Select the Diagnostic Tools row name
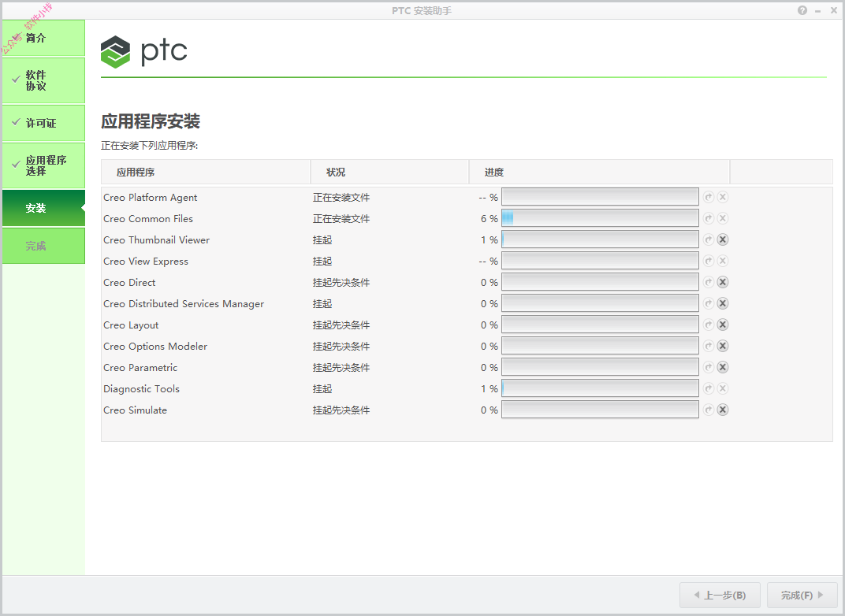 pyautogui.click(x=141, y=389)
